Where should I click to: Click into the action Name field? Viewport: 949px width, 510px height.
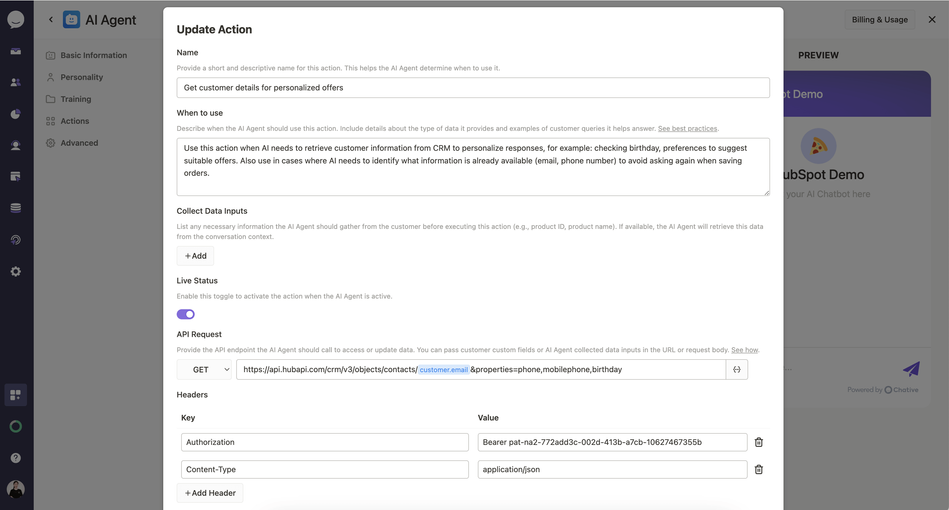[x=473, y=88]
